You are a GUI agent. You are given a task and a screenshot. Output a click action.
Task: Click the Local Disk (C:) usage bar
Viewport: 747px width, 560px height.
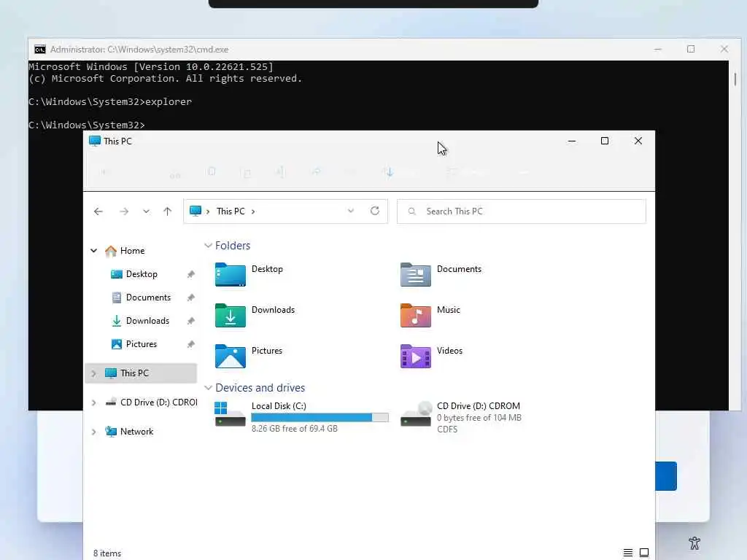[320, 418]
